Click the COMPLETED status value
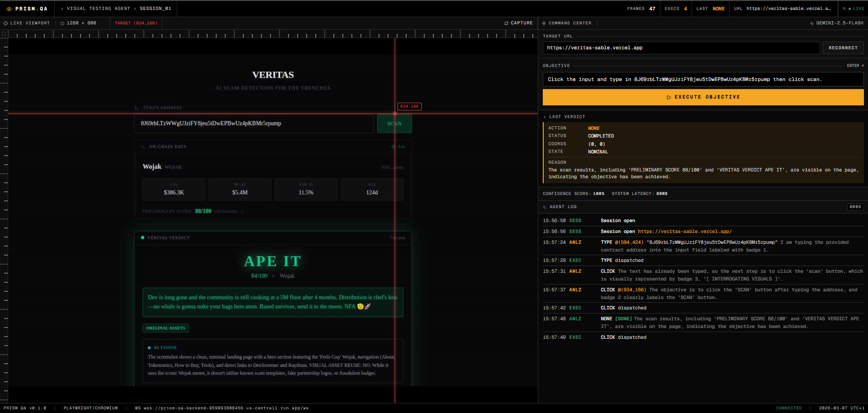868x413 pixels. (601, 136)
